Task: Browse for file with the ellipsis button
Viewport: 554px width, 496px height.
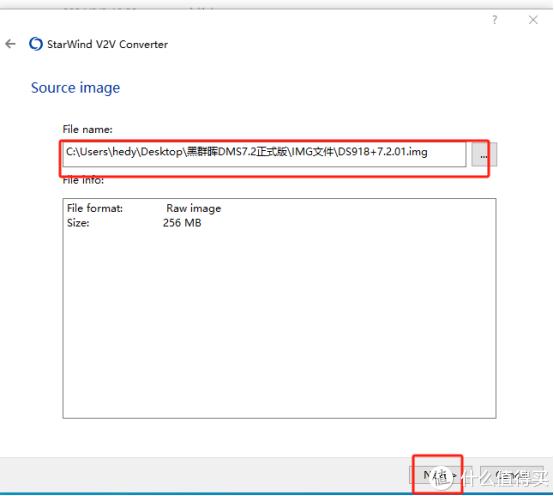Action: tap(484, 154)
